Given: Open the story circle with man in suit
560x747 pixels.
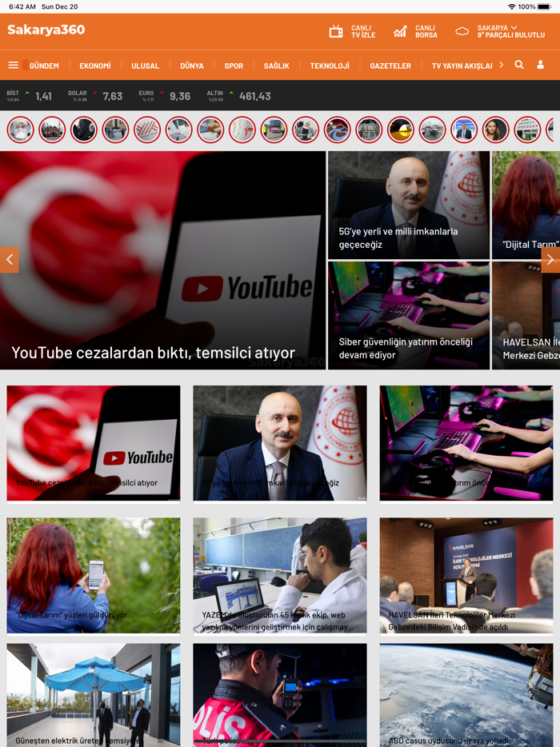Looking at the screenshot, I should (x=464, y=130).
